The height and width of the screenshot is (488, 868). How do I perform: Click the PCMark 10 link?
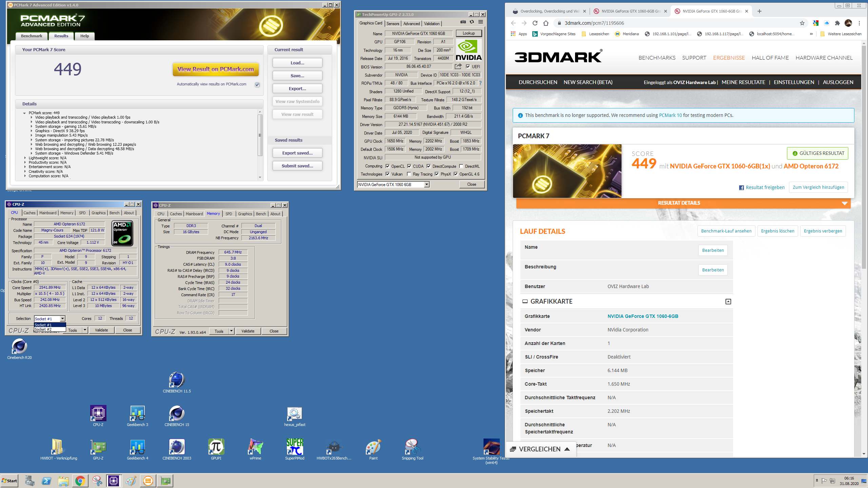click(x=670, y=115)
